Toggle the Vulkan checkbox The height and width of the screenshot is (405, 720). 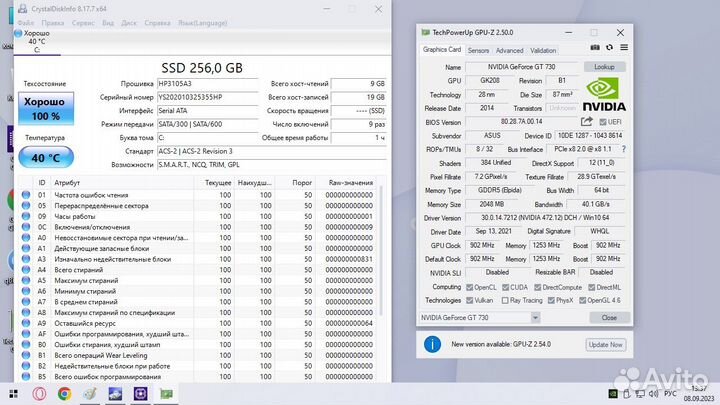tap(469, 300)
